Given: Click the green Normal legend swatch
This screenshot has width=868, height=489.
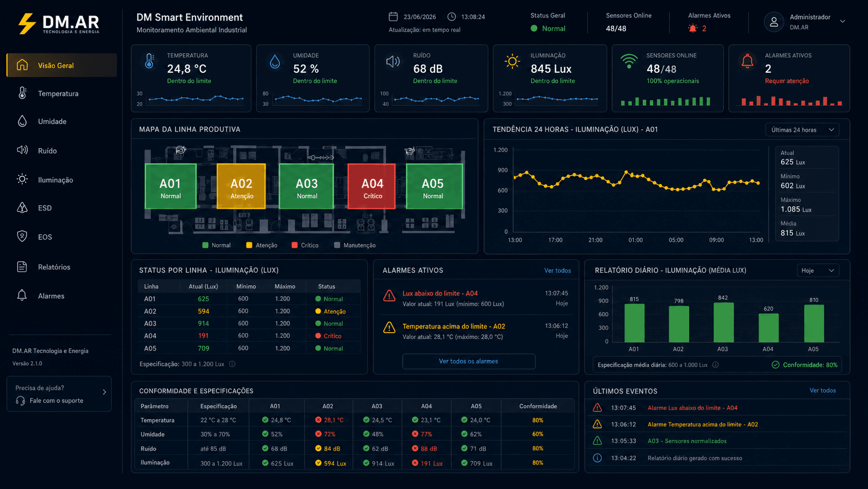Looking at the screenshot, I should point(205,245).
